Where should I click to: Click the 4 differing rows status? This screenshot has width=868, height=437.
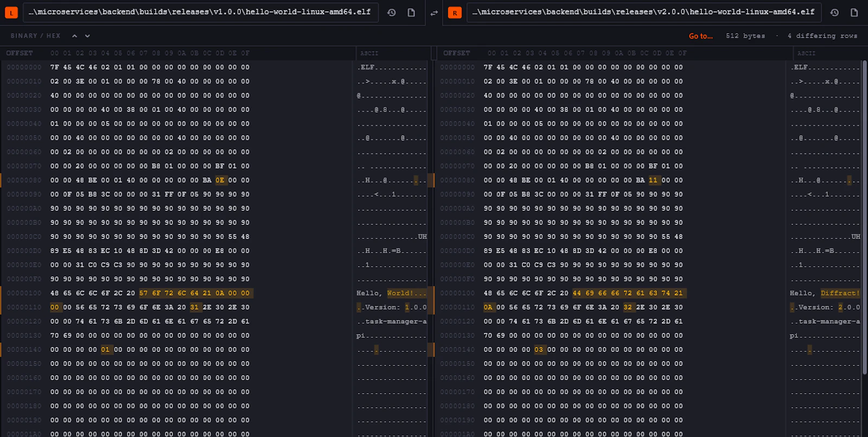[x=822, y=36]
